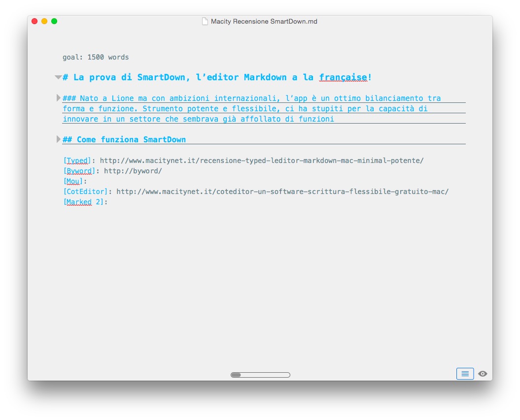Click the subtitle line starting 'forma e funzione'

click(x=245, y=109)
